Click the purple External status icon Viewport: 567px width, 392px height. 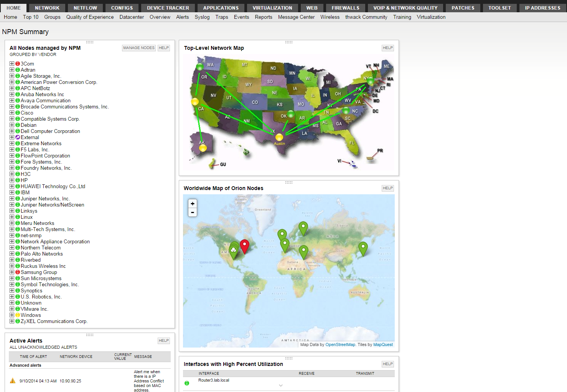click(18, 138)
